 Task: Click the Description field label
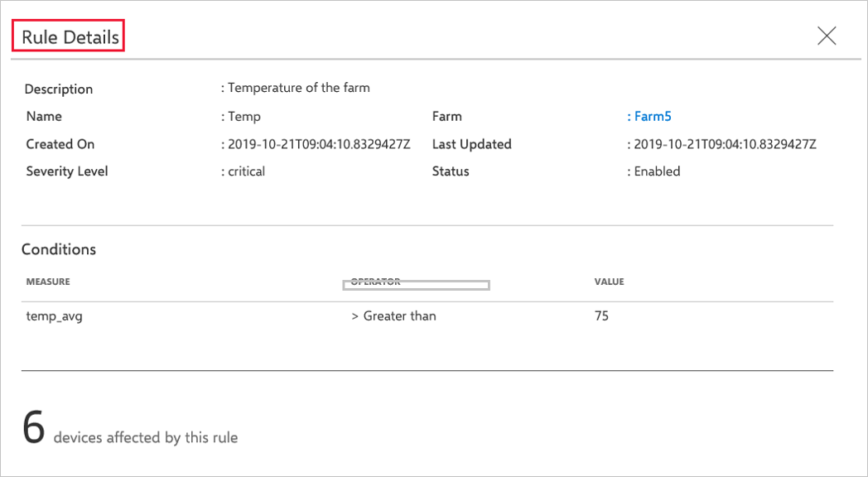59,89
